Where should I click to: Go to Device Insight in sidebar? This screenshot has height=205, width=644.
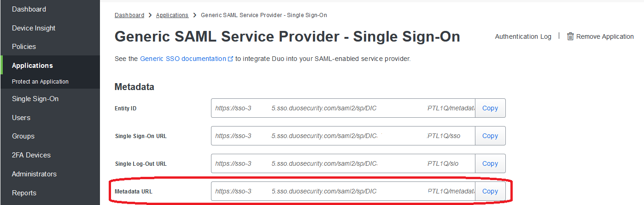click(x=34, y=28)
